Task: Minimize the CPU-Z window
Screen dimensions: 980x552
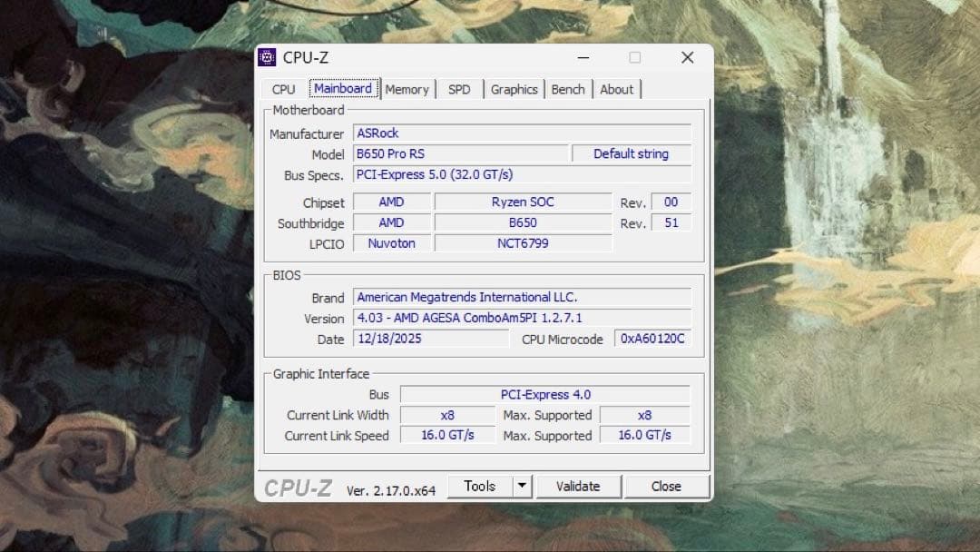Action: click(x=583, y=57)
